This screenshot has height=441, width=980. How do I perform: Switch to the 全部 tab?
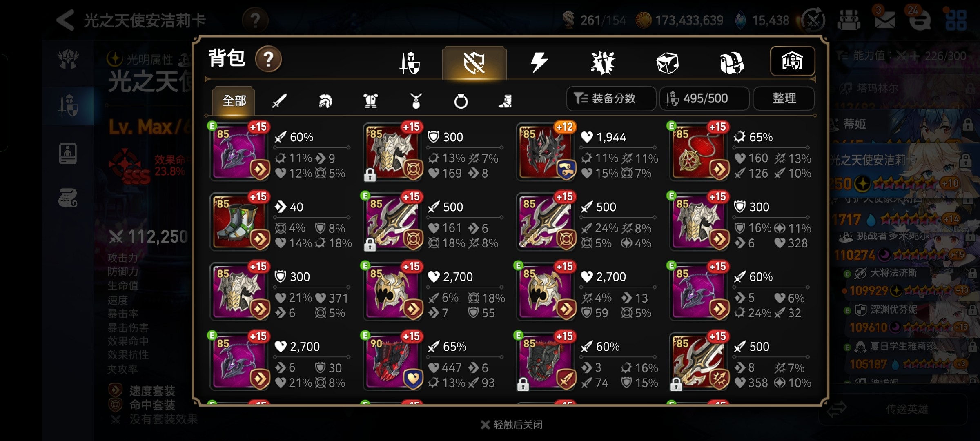point(234,100)
